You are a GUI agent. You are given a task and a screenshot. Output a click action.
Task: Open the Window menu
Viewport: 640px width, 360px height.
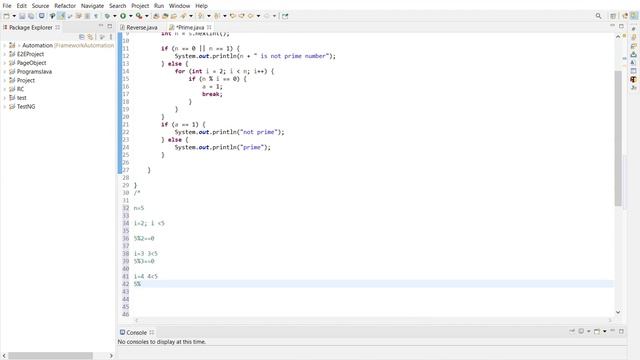(179, 6)
